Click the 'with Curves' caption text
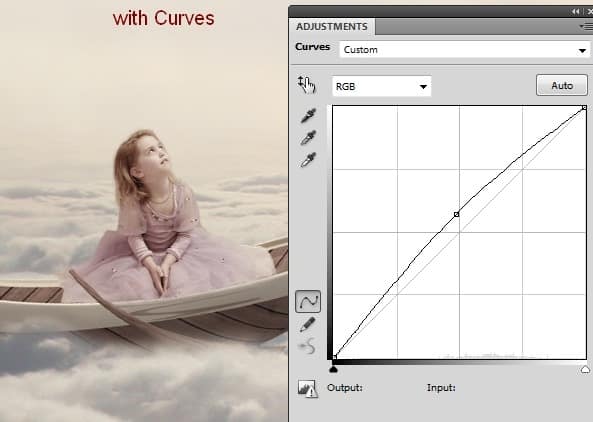Viewport: 593px width, 422px height. click(x=163, y=18)
